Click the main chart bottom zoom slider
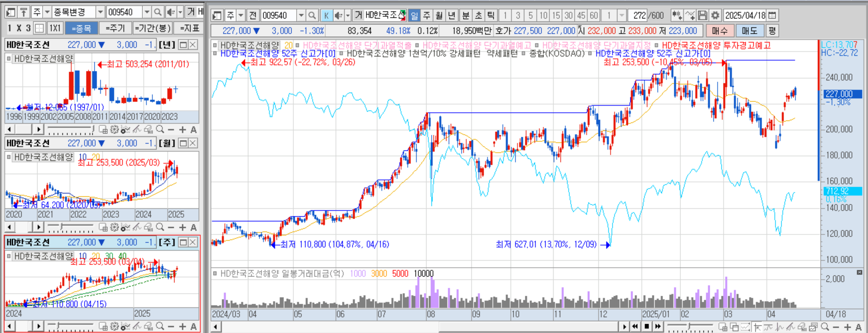Image resolution: width=868 pixels, height=333 pixels. [x=689, y=327]
